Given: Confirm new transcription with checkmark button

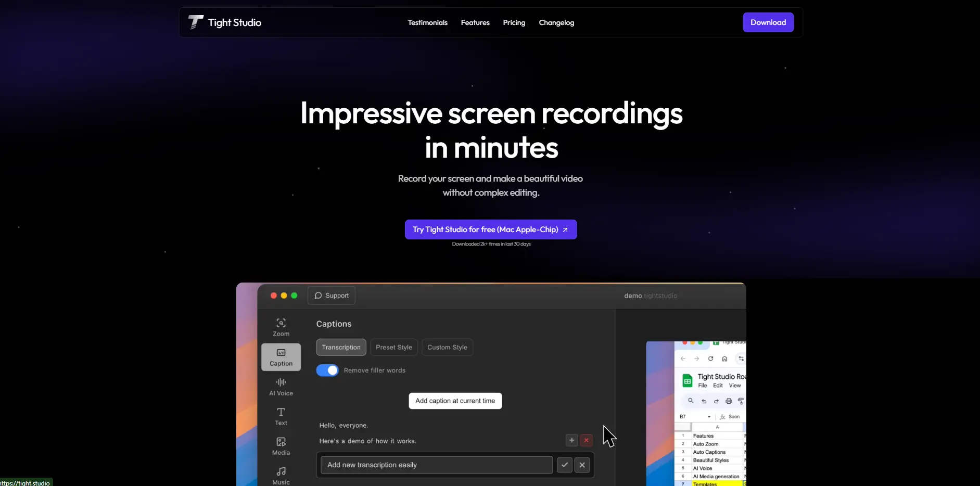Looking at the screenshot, I should (565, 465).
